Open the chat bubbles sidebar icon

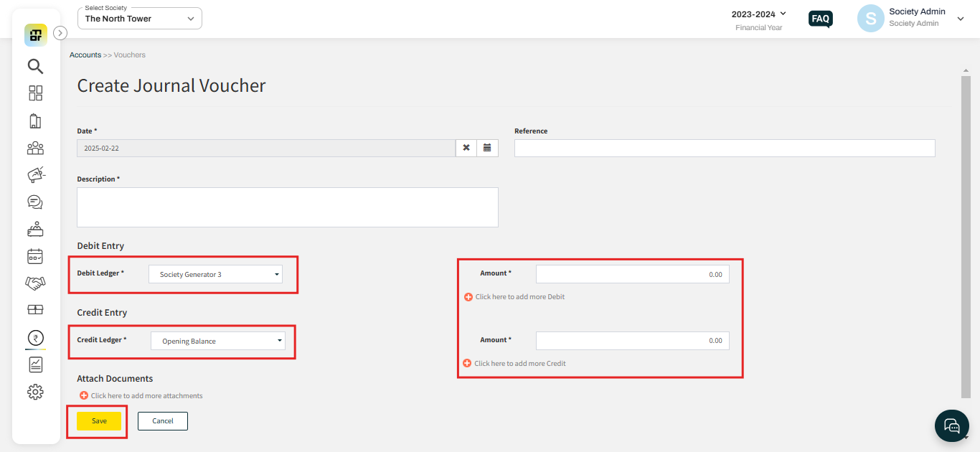35,202
